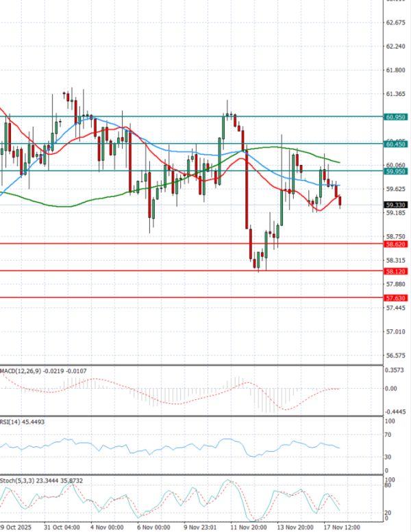
Task: Click the 60.950 resistance price label
Action: tap(396, 118)
